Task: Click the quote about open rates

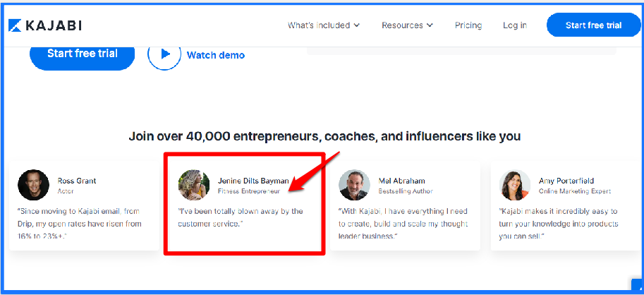Action: (79, 224)
